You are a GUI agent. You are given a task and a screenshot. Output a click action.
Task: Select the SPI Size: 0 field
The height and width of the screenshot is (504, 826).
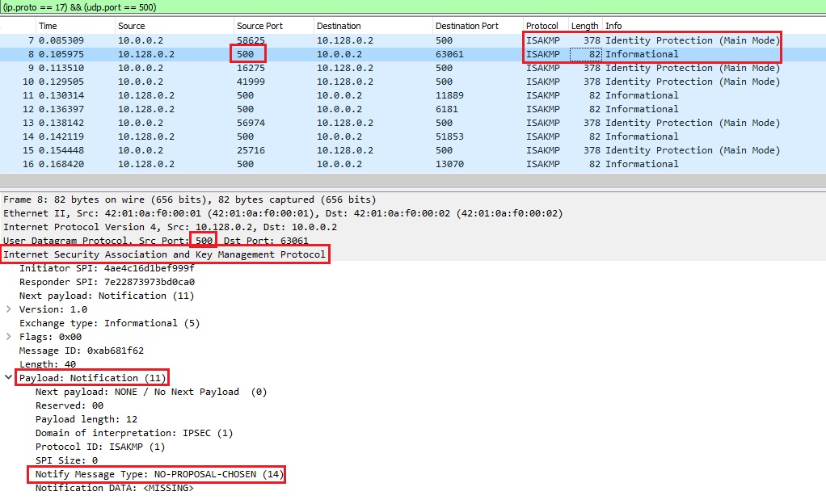[x=66, y=460]
